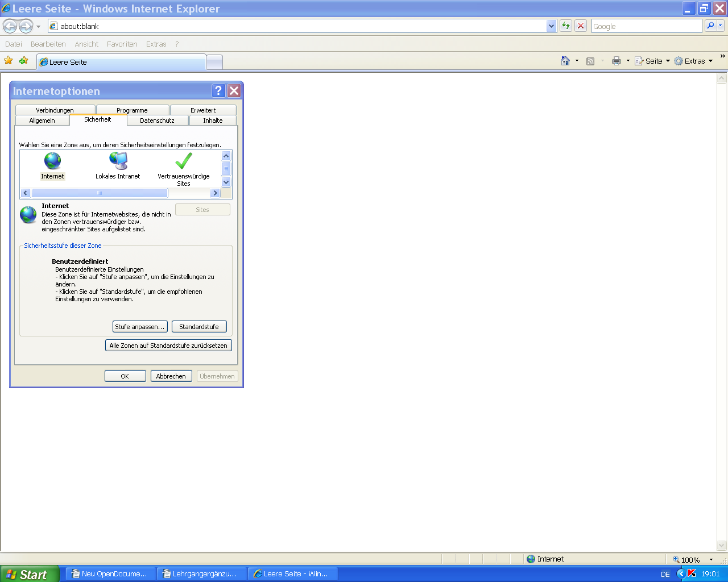Image resolution: width=728 pixels, height=582 pixels.
Task: Click the Print icon in the command bar
Action: pos(617,61)
